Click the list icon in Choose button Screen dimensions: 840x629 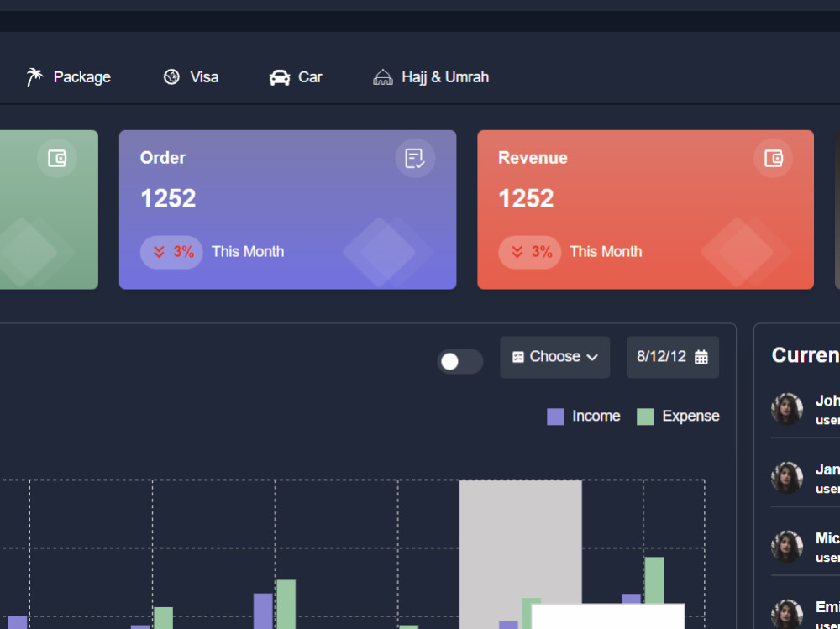pyautogui.click(x=517, y=357)
